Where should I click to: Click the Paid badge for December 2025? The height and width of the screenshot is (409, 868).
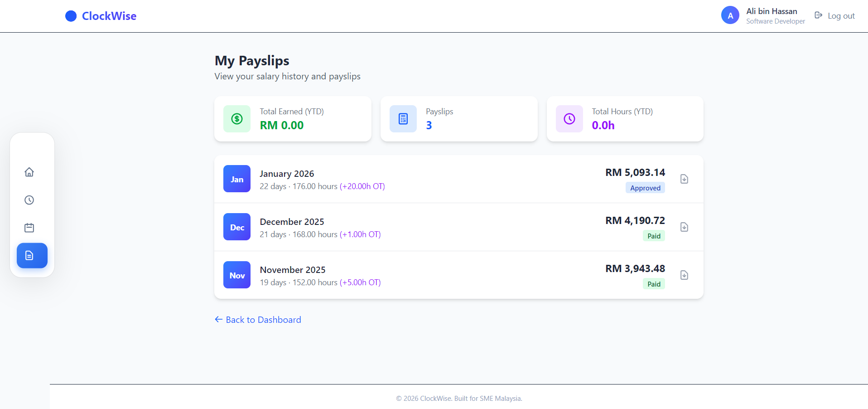[x=654, y=236]
